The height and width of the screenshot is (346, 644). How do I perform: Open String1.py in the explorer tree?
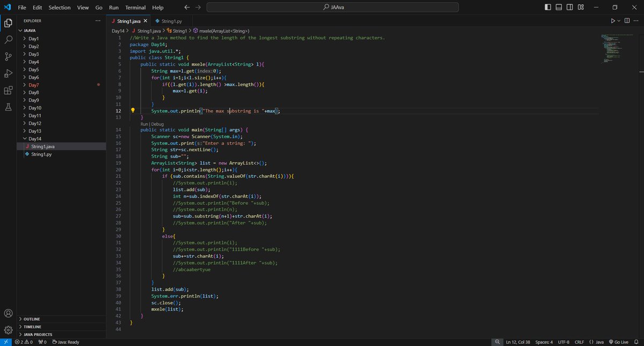click(62, 154)
